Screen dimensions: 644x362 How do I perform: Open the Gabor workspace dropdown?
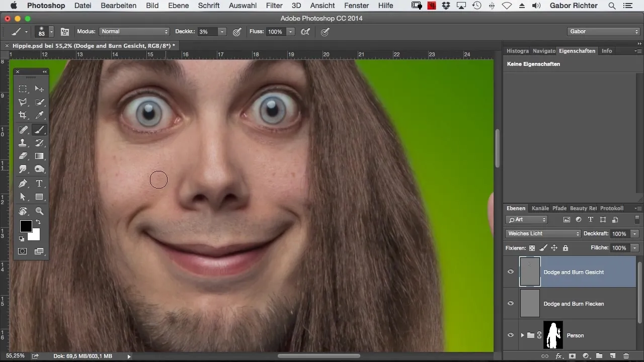[x=603, y=32]
